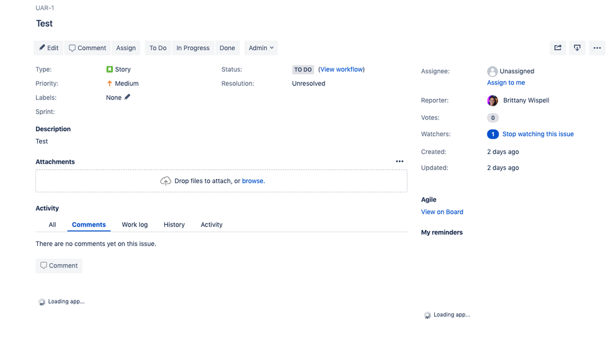Viewport: 610px width, 364px height.
Task: Click Stop watching this issue
Action: 538,134
